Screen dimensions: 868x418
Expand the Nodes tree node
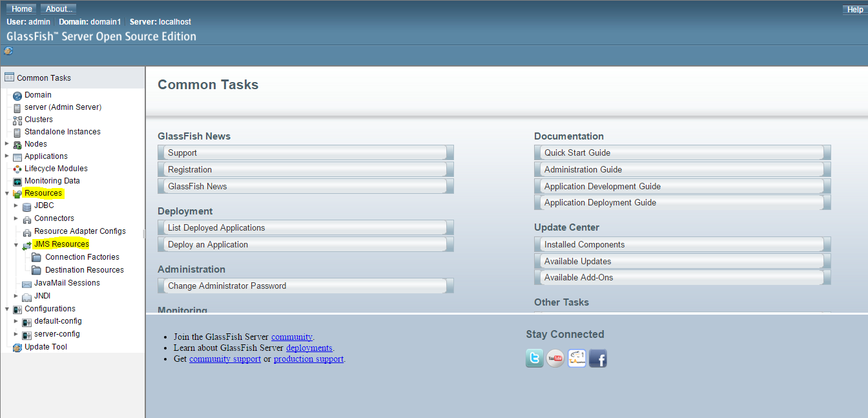(6, 144)
